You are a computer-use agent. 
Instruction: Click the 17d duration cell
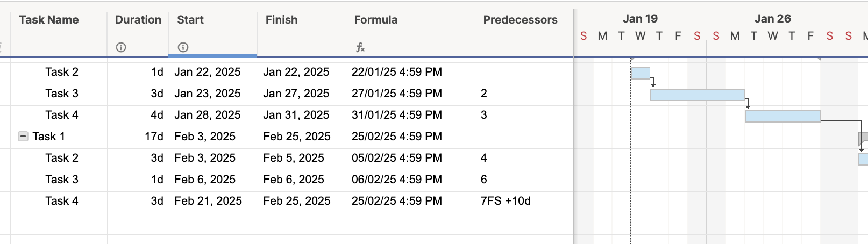[138, 137]
